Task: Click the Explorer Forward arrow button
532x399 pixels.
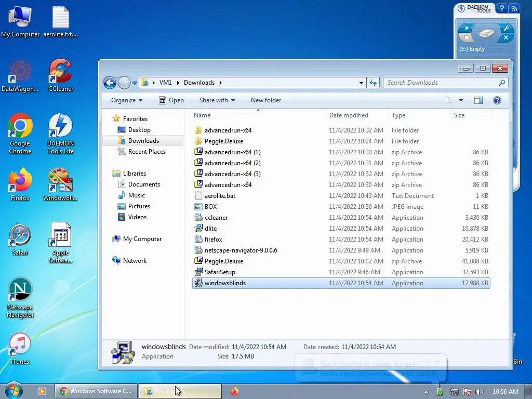Action: tap(124, 83)
